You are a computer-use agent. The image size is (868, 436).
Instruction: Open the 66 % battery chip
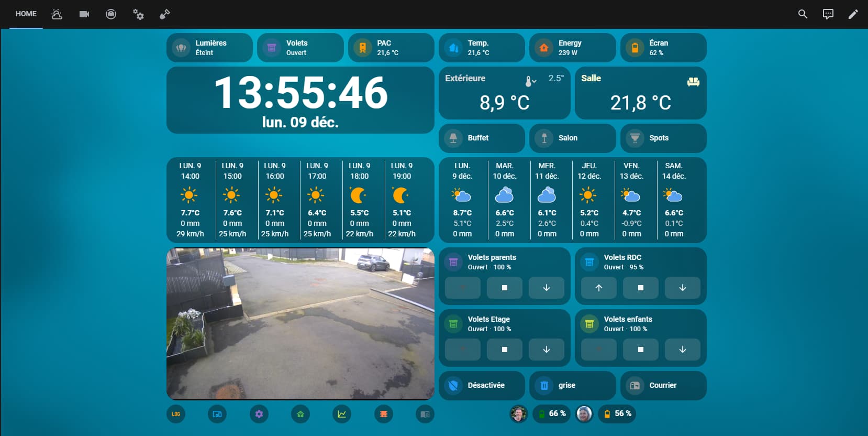coord(552,414)
